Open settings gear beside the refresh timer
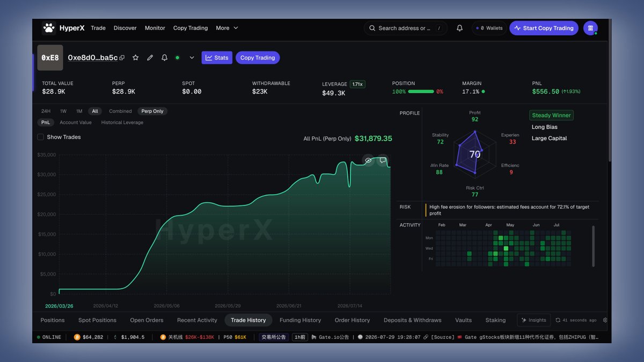The image size is (644, 362). [605, 320]
